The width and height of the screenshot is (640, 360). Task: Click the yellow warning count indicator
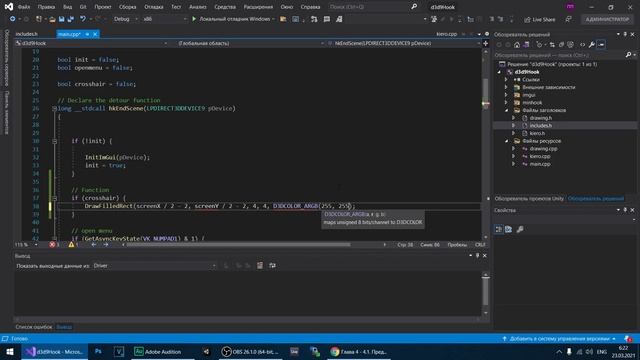pos(73,244)
